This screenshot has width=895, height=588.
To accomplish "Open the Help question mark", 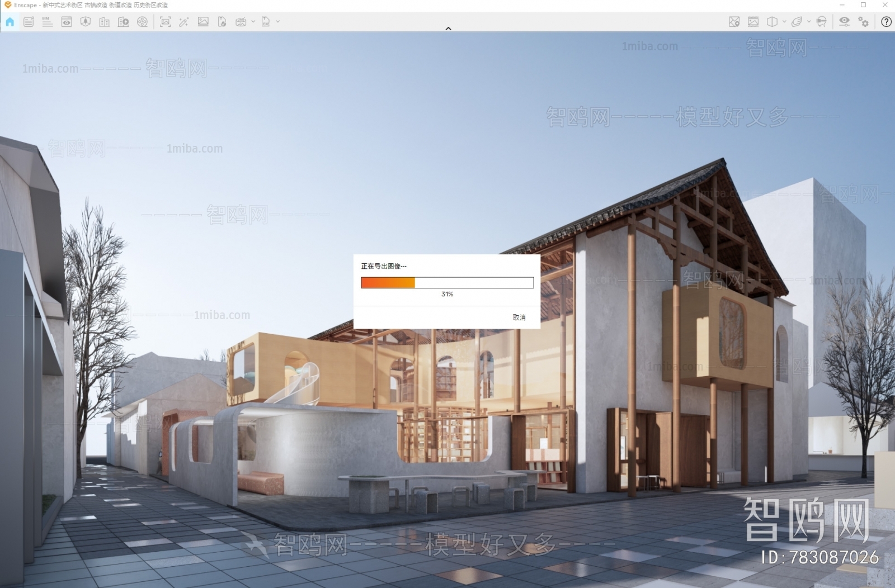I will [x=886, y=22].
